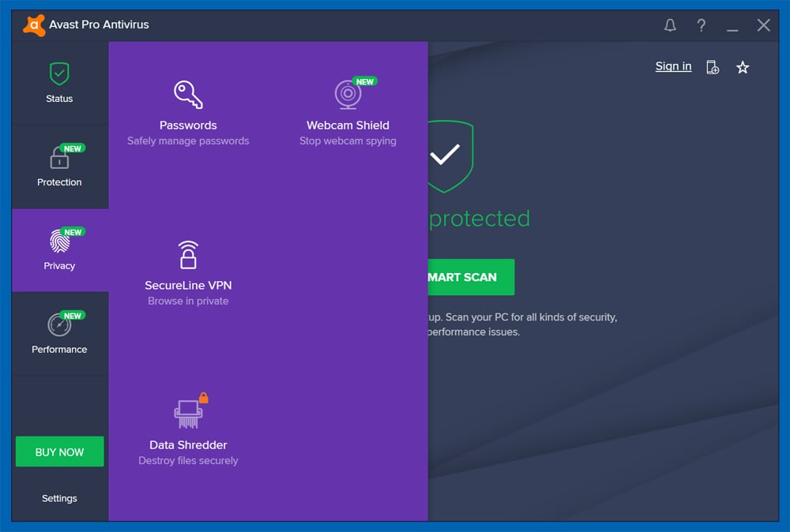790x532 pixels.
Task: Open the Passwords key icon
Action: [188, 95]
